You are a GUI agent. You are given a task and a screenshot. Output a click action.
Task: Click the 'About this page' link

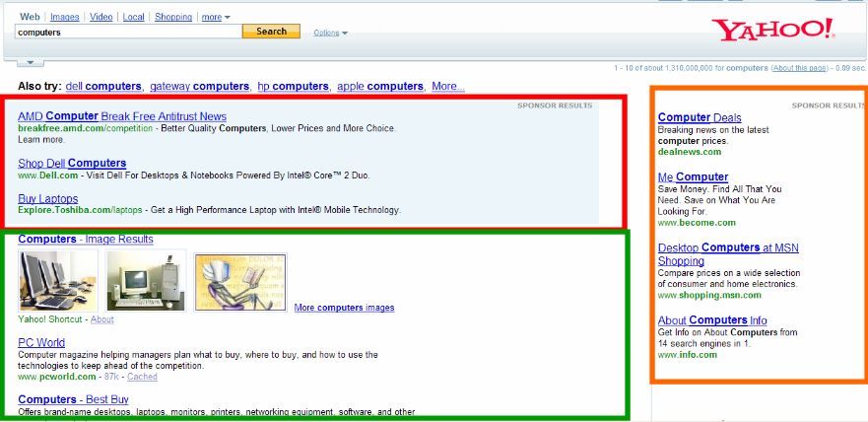(x=799, y=68)
